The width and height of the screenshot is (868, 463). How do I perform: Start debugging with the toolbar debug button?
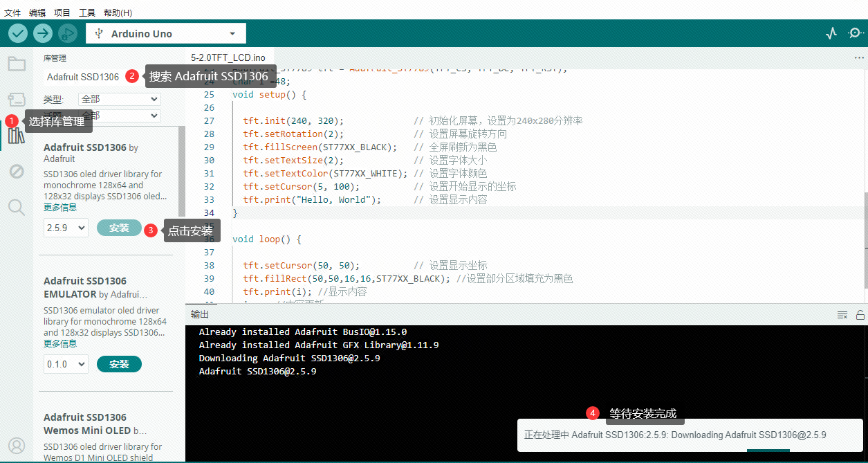pyautogui.click(x=67, y=33)
